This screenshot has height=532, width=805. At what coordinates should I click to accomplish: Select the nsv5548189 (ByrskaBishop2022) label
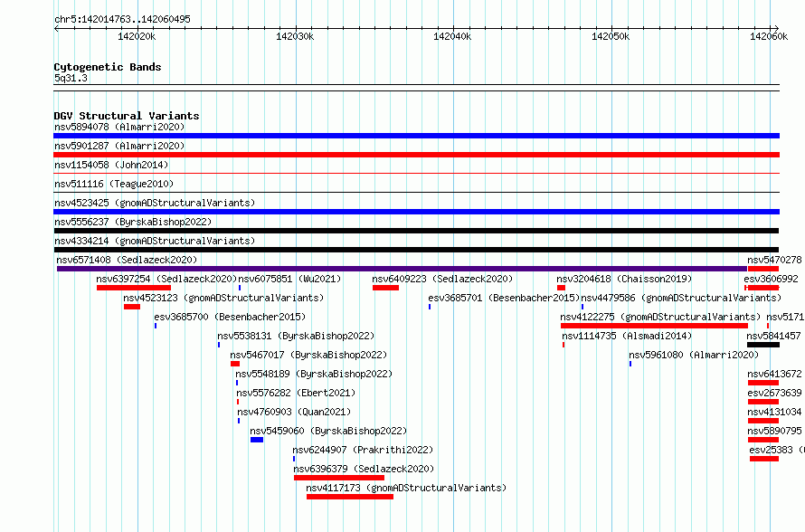314,374
